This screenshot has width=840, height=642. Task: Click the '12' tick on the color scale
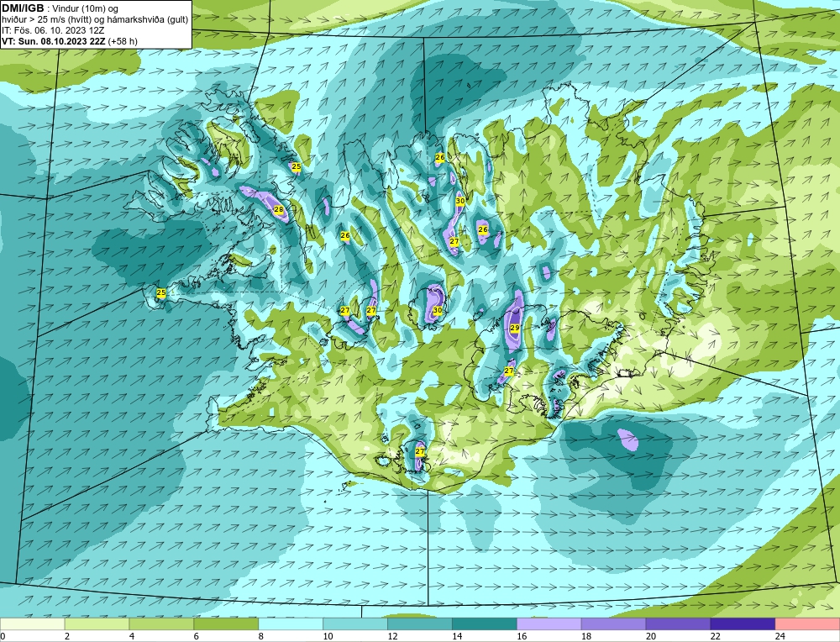click(392, 636)
